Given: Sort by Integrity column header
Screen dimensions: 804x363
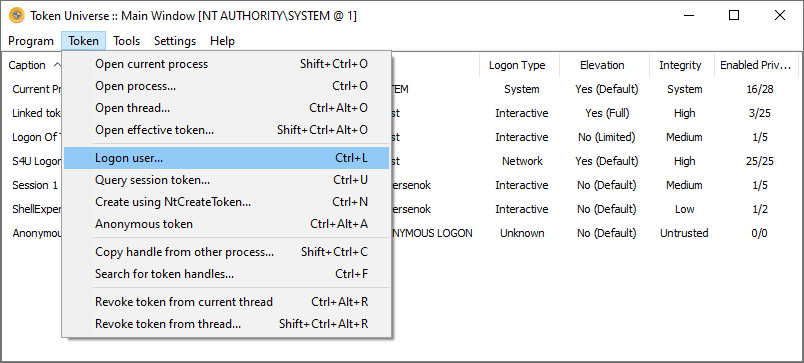Looking at the screenshot, I should click(680, 65).
